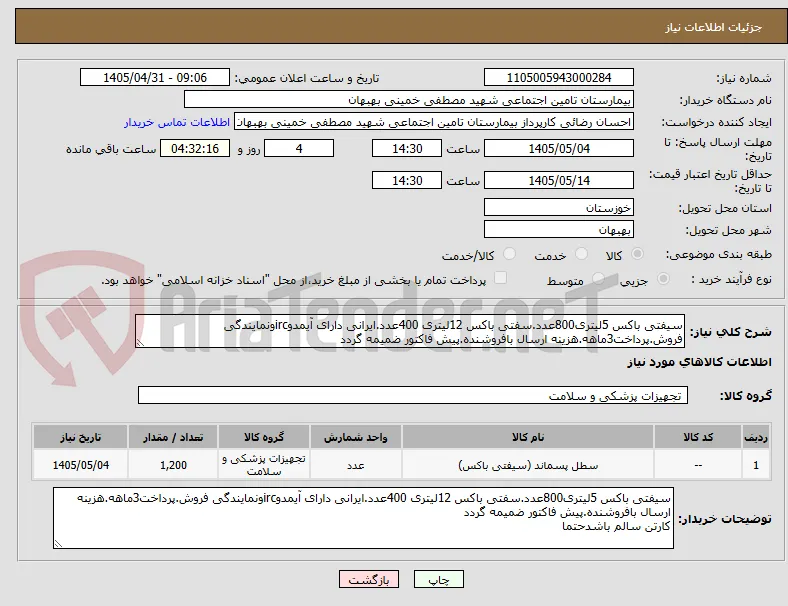788x606 pixels.
Task: Click the گروه کالا field تجهیزات پزشکی و سلامت
Action: pos(413,395)
